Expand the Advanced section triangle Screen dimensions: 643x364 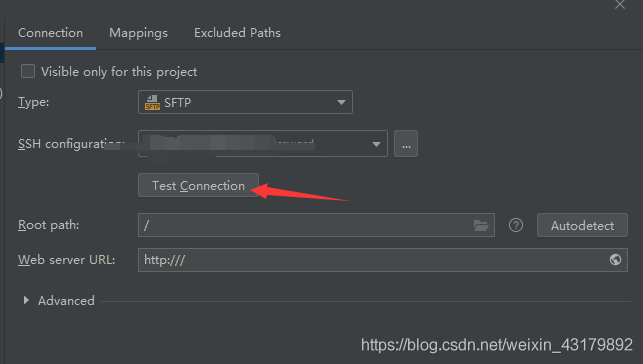[26, 300]
